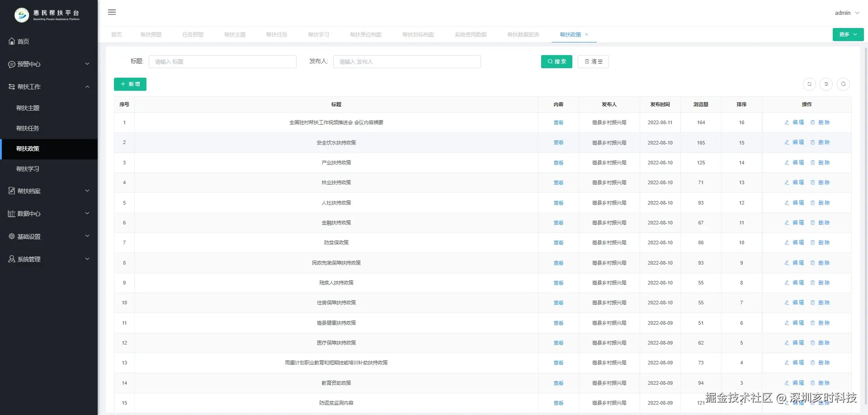Select 帮扶主题 in sidebar submenu

pyautogui.click(x=49, y=108)
